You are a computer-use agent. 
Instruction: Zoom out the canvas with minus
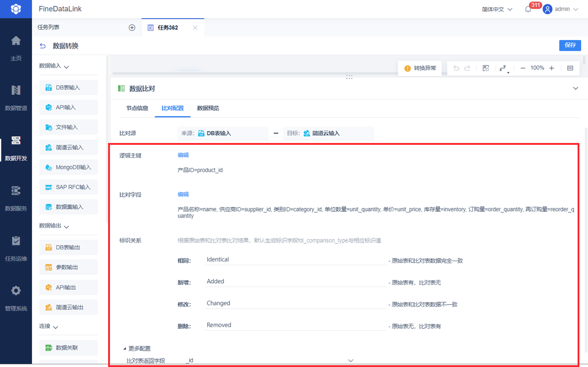pyautogui.click(x=523, y=68)
